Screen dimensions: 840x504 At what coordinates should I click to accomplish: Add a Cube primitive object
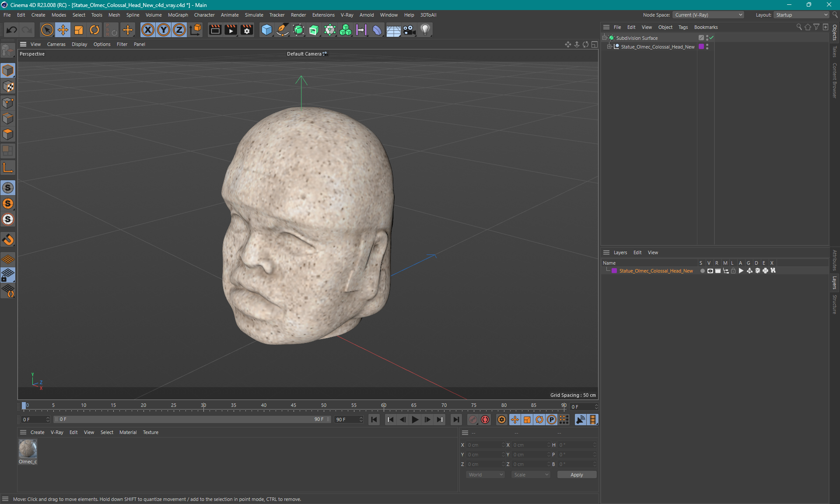pyautogui.click(x=266, y=30)
